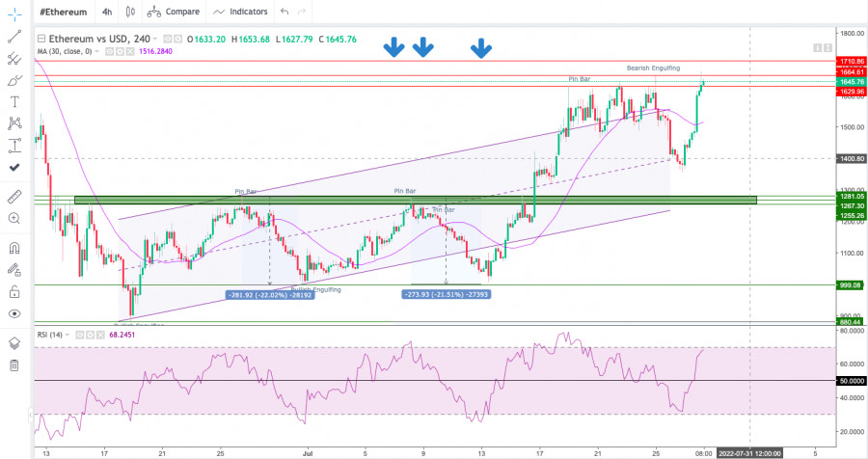Click the 1400.80 price axis label
The height and width of the screenshot is (459, 868).
click(x=852, y=159)
